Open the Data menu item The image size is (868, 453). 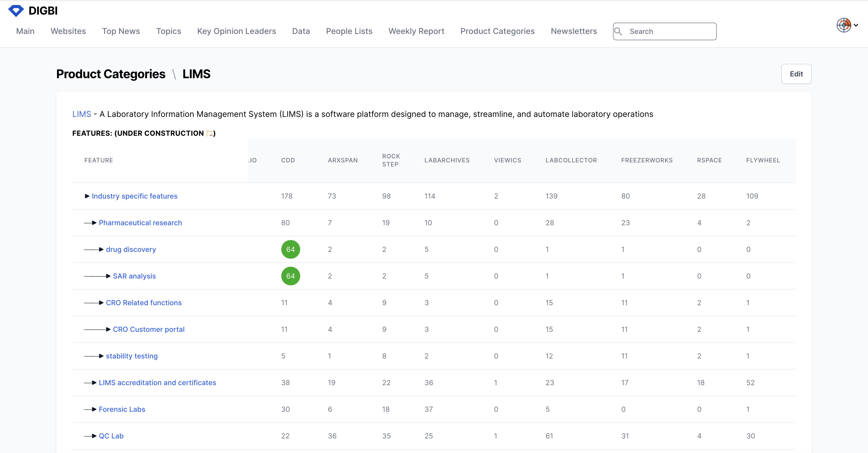pos(301,31)
